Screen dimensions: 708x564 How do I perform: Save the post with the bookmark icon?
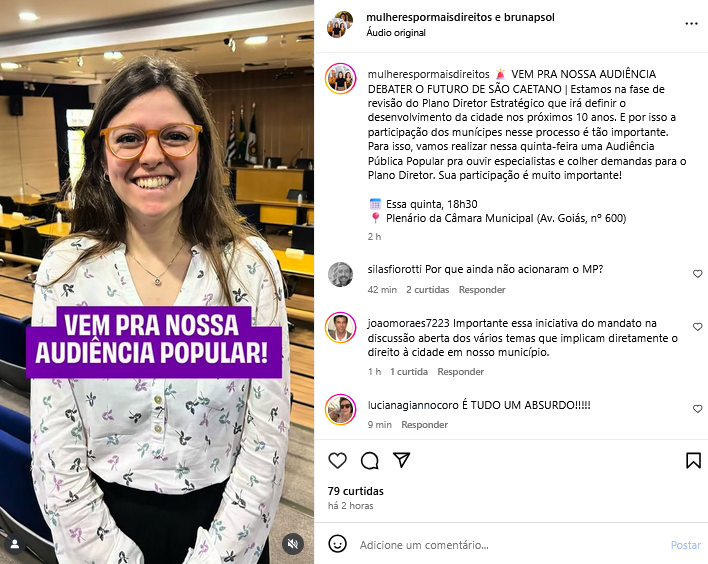(693, 461)
